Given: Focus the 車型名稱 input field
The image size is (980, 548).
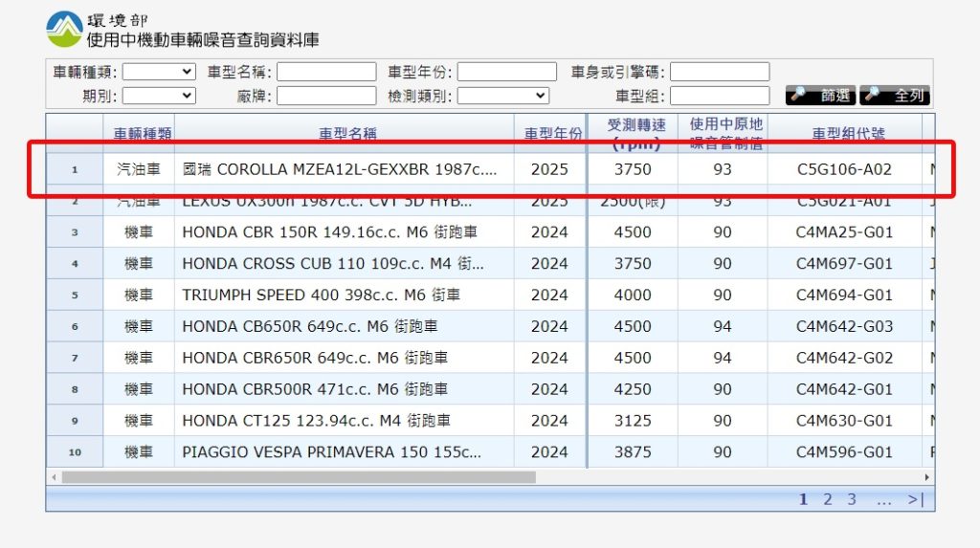Looking at the screenshot, I should click(326, 72).
